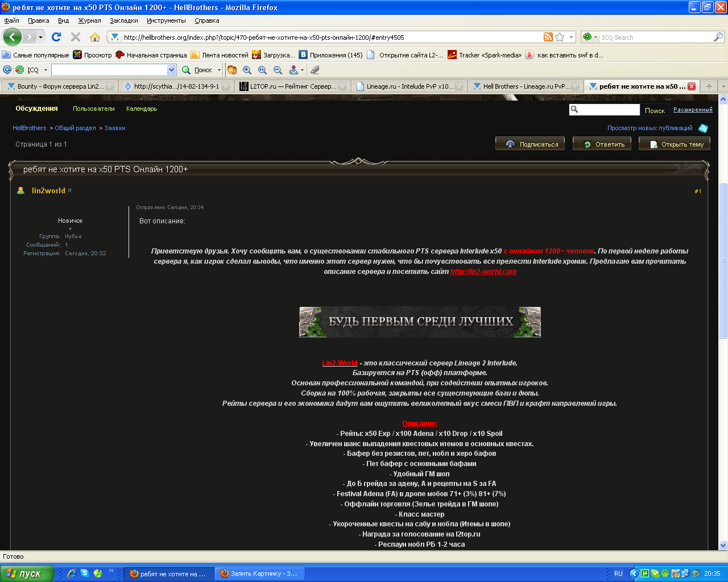
Task: Switch to the Bounty - Форум сервера Lin2 tab
Action: 60,86
